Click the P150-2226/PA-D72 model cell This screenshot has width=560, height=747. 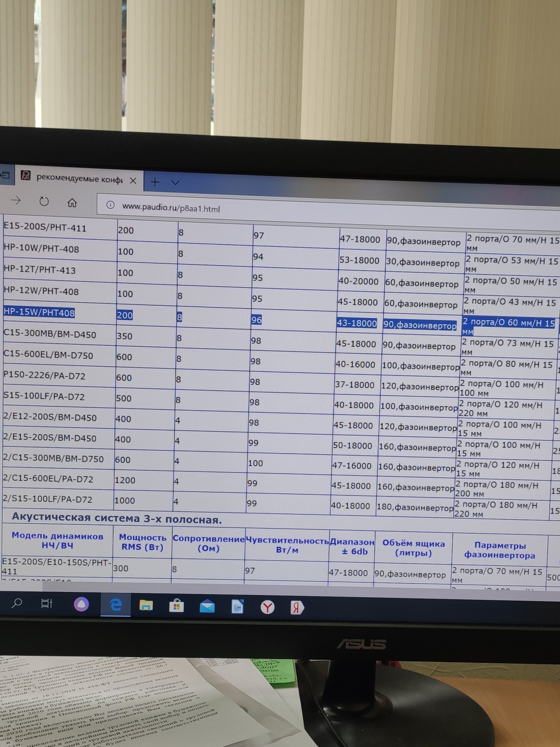[59, 376]
